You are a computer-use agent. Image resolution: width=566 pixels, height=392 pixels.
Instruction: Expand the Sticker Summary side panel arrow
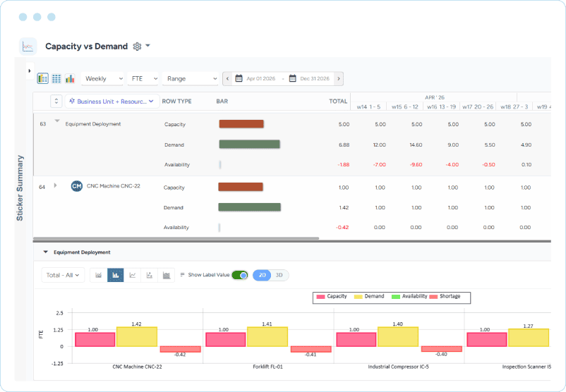click(30, 71)
